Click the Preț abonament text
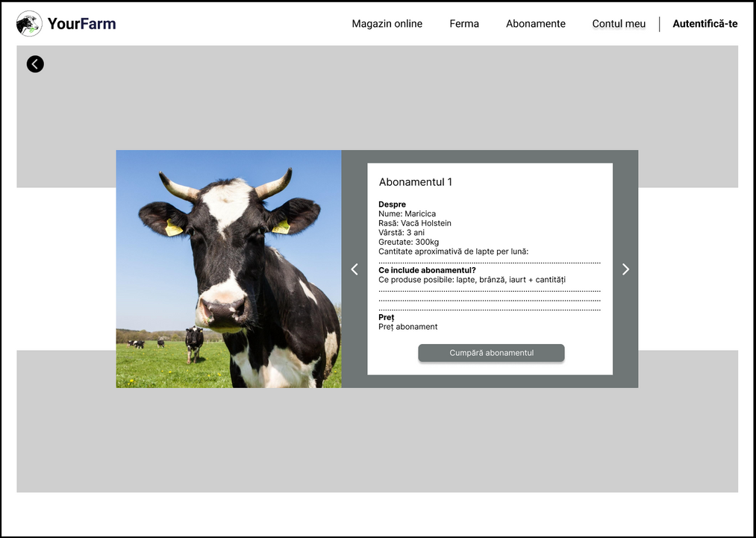Screen dimensions: 756x538 coord(407,327)
